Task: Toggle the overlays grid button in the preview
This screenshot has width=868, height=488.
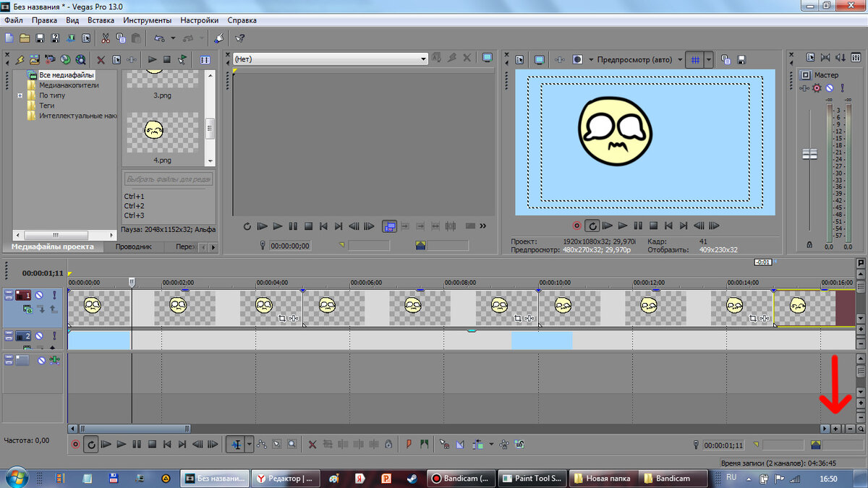Action: (695, 59)
